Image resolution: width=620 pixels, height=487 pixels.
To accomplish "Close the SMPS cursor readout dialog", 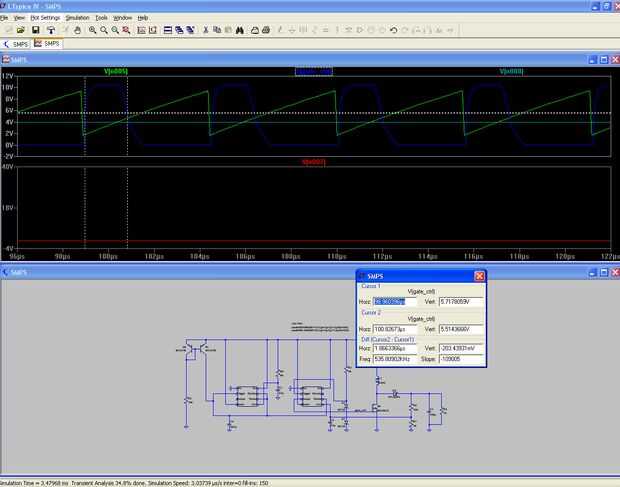I will (x=478, y=276).
